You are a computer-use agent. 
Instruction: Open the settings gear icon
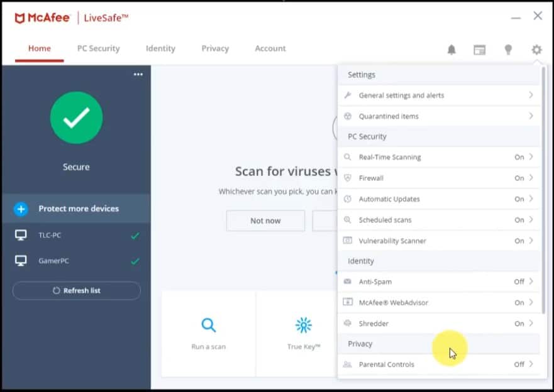click(x=536, y=49)
